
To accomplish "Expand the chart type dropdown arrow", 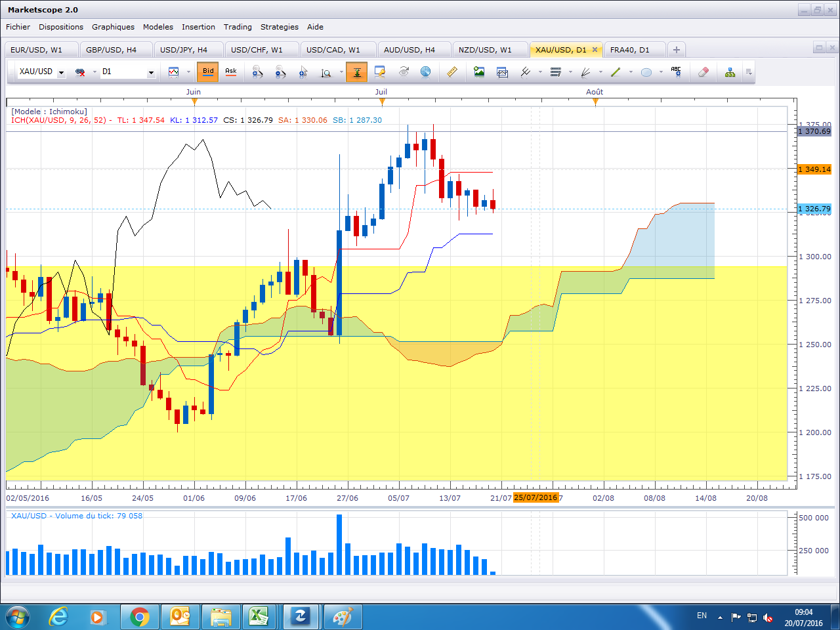I will click(x=188, y=72).
